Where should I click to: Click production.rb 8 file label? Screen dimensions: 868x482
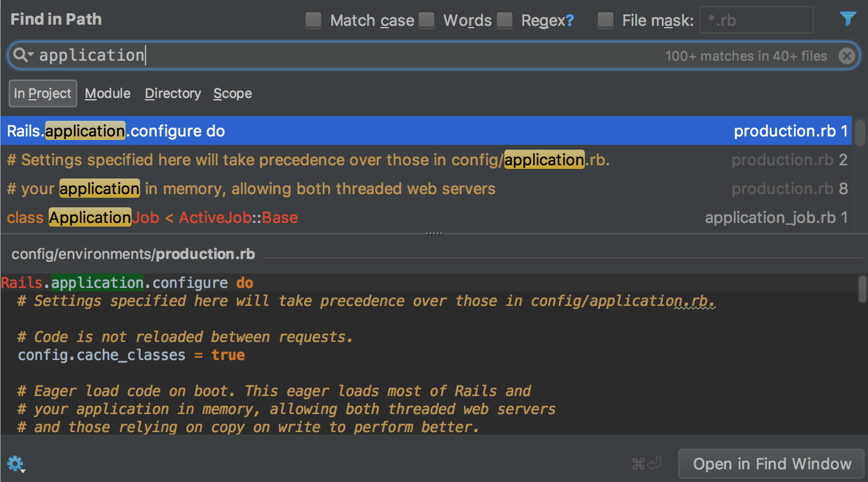(x=789, y=189)
